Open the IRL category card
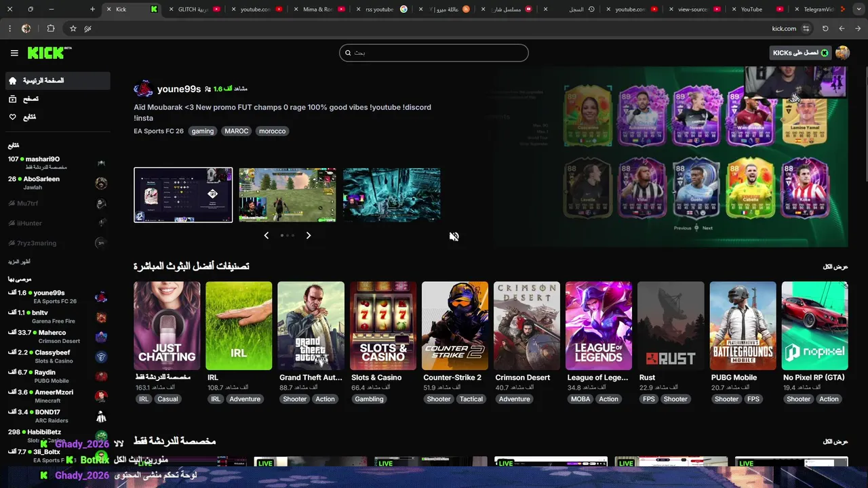 (239, 326)
